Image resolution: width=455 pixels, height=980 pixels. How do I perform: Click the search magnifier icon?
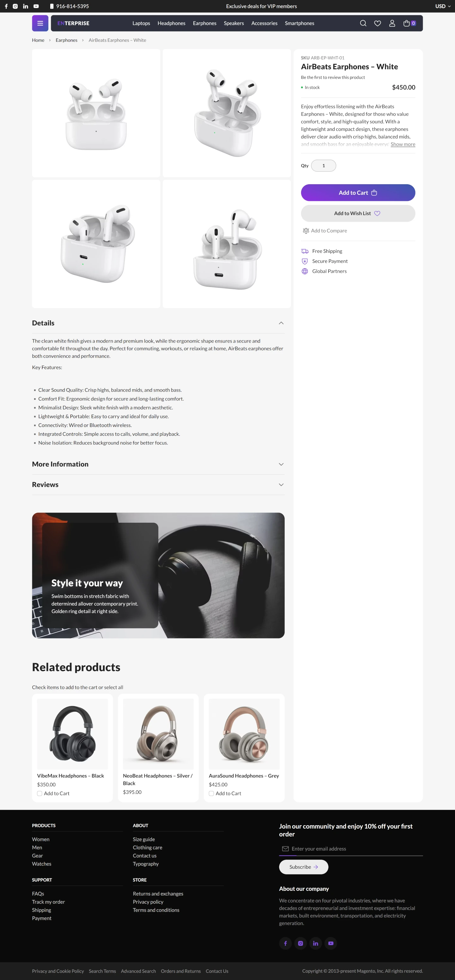(363, 23)
